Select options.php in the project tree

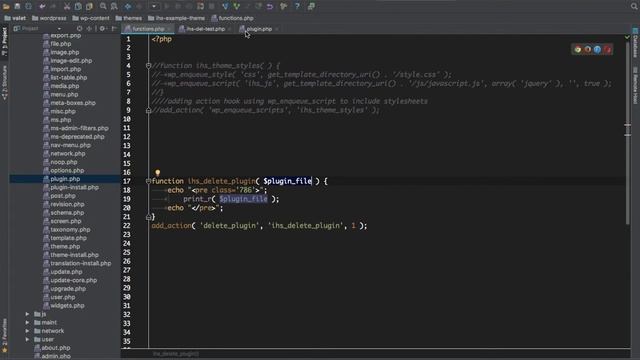(x=67, y=171)
